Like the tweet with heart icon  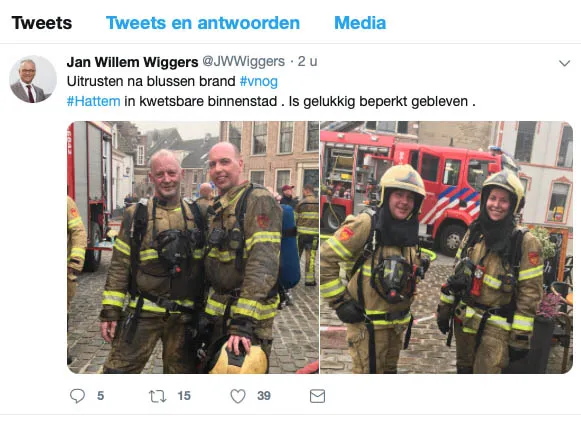point(238,396)
